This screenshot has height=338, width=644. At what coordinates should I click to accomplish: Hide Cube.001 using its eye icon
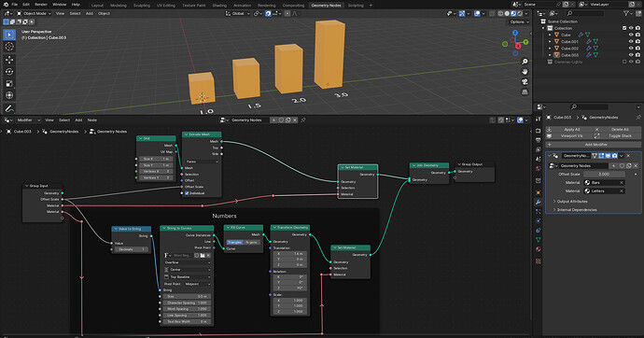coord(631,41)
